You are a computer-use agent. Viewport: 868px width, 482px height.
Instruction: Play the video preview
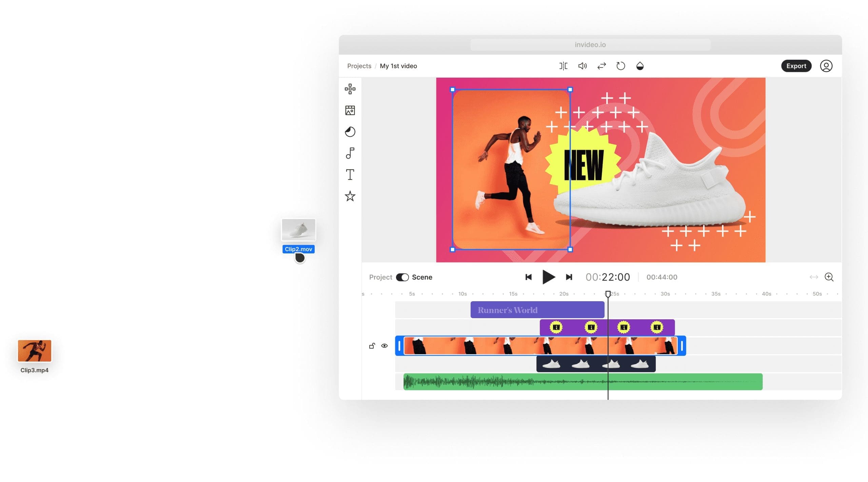(x=548, y=277)
